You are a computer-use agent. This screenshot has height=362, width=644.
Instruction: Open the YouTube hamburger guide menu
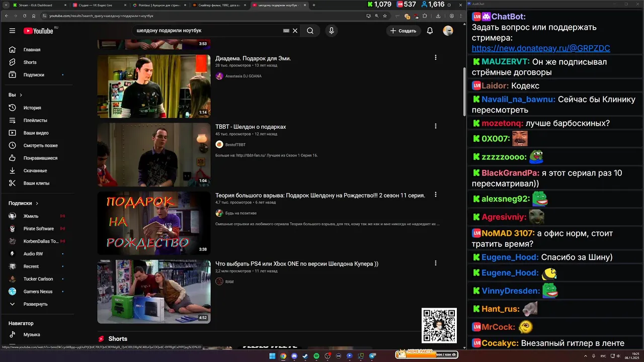pyautogui.click(x=12, y=31)
